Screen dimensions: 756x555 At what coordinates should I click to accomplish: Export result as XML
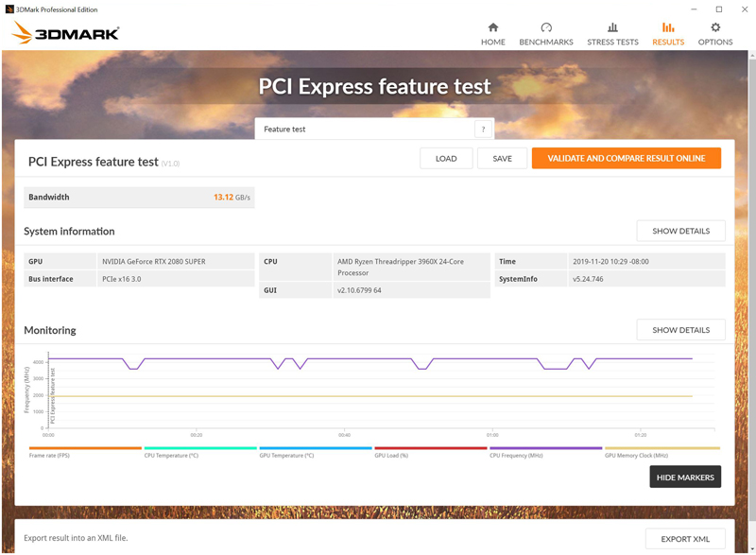pos(685,538)
